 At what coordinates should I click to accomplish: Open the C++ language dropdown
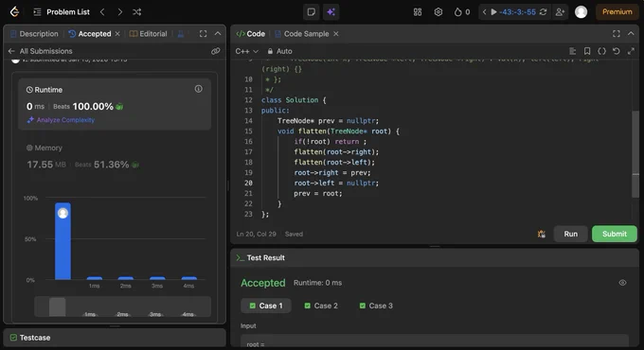click(x=246, y=51)
